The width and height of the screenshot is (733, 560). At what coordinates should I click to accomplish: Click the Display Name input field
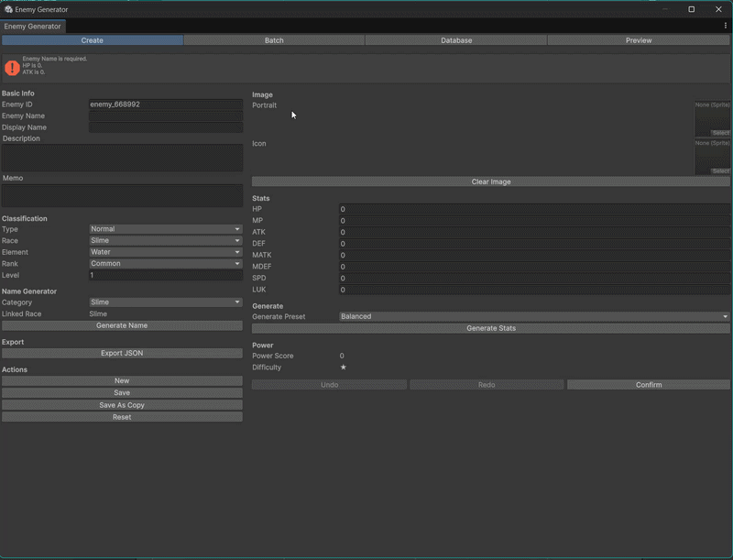[166, 127]
